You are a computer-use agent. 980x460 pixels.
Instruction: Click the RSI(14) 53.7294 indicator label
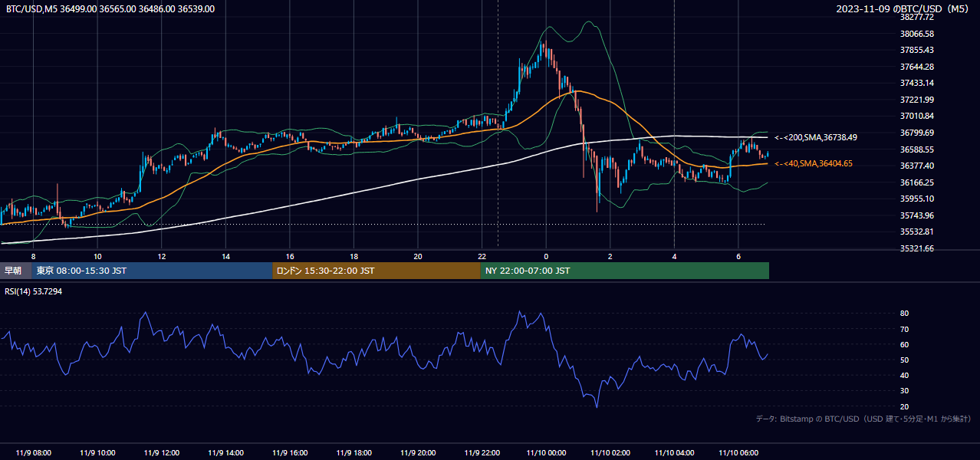(x=34, y=291)
